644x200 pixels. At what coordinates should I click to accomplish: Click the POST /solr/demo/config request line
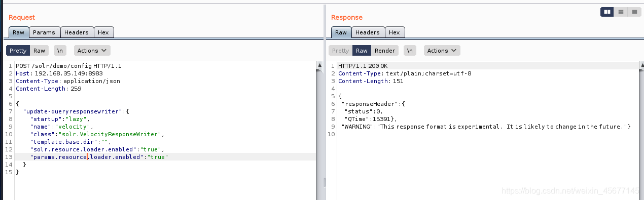[68, 66]
